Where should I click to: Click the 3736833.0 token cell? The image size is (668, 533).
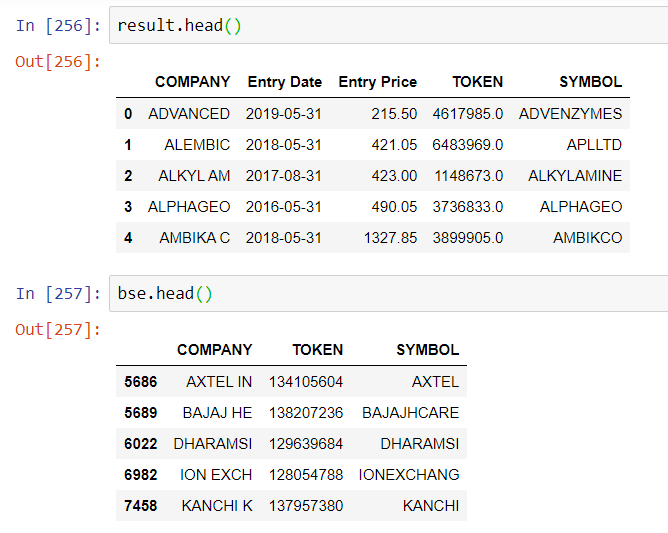point(468,207)
